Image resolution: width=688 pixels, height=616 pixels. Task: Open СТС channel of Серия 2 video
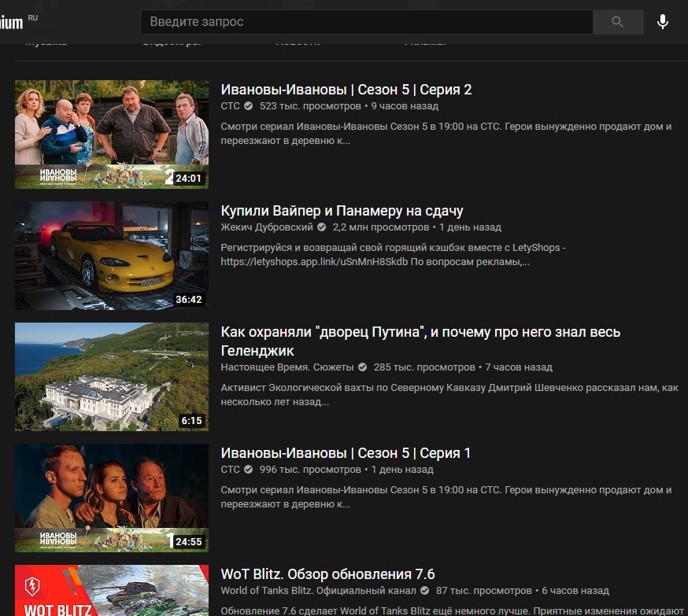[231, 106]
